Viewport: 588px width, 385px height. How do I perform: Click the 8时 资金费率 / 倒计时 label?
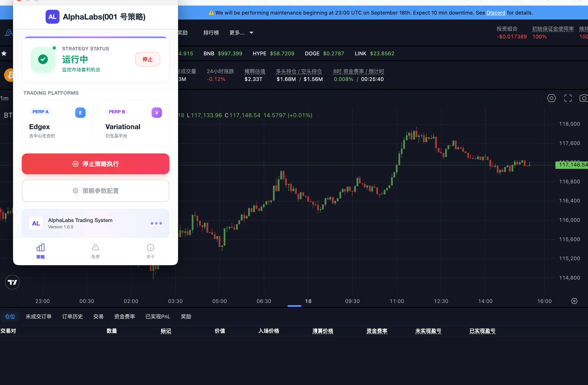(358, 71)
